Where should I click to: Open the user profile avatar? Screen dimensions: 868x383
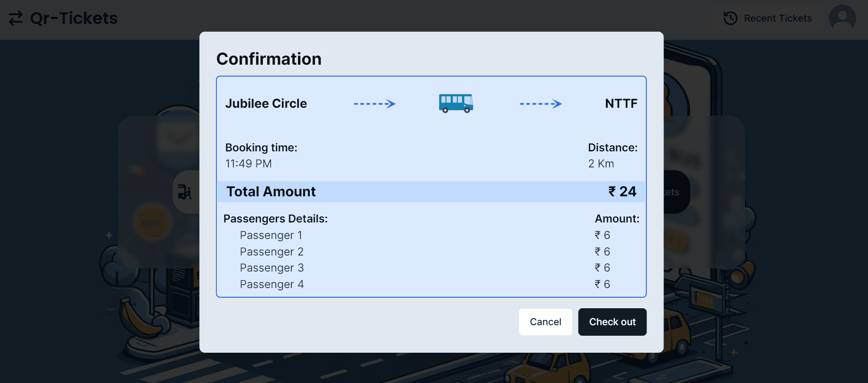tap(842, 18)
